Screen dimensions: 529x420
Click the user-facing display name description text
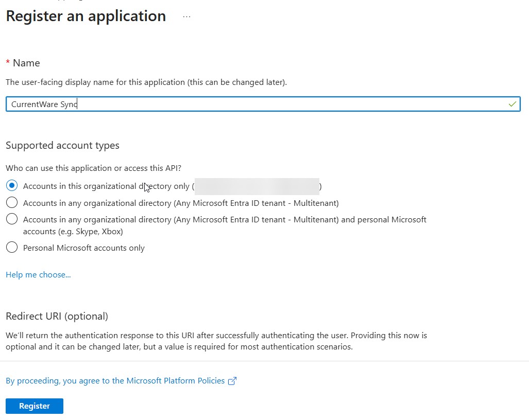(146, 82)
